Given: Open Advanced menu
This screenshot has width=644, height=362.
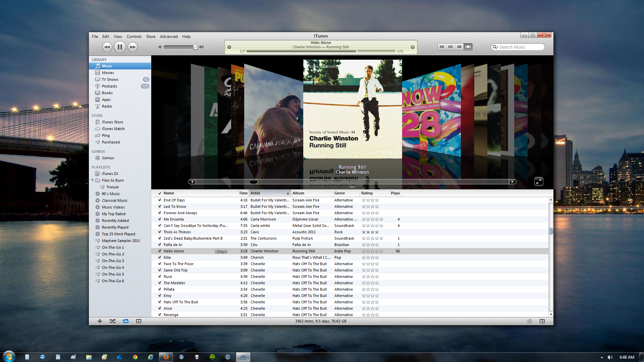Looking at the screenshot, I should coord(169,37).
